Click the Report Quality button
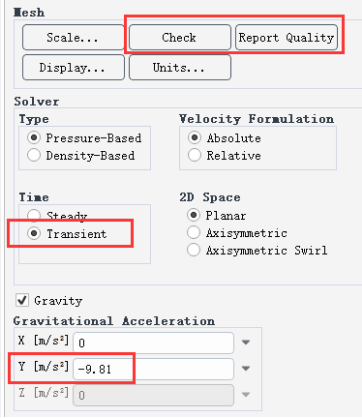 click(x=286, y=37)
